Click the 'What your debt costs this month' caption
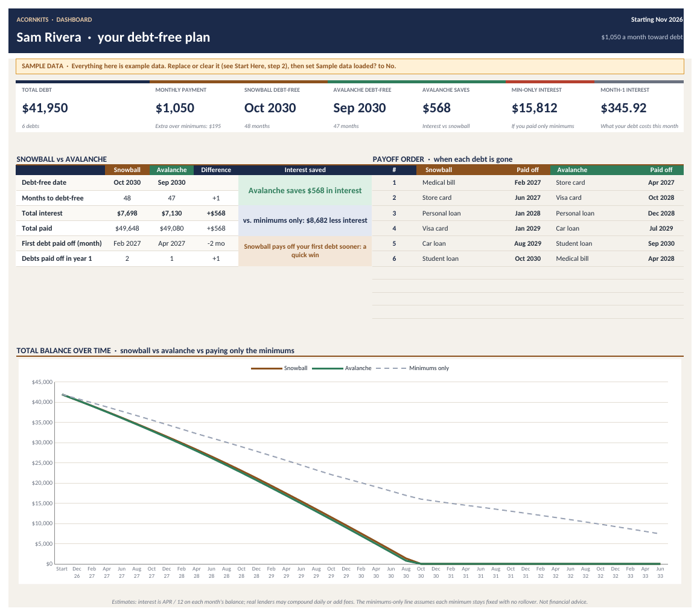 coord(639,126)
